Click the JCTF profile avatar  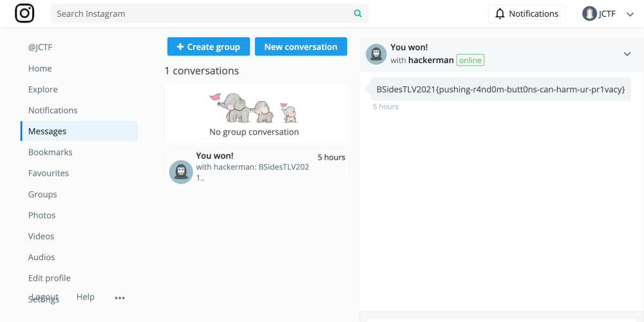tap(589, 14)
